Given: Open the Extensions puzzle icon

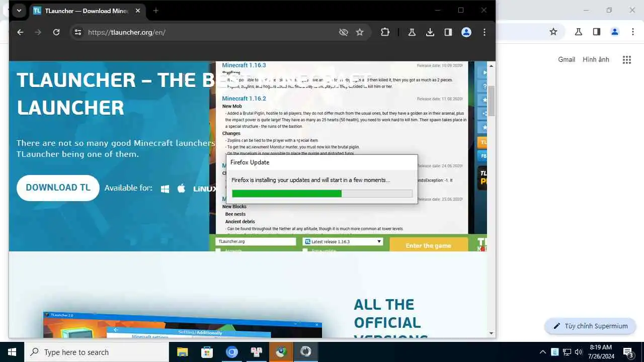Looking at the screenshot, I should (385, 32).
